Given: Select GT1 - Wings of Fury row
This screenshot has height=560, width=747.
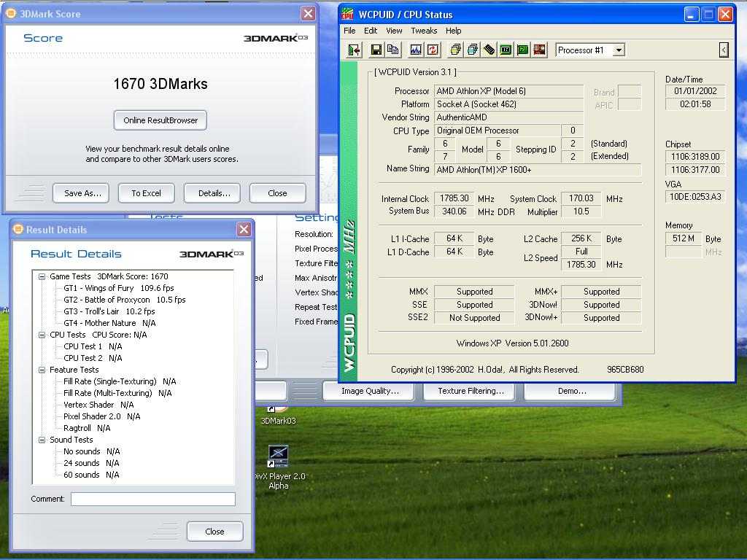Looking at the screenshot, I should pyautogui.click(x=119, y=288).
